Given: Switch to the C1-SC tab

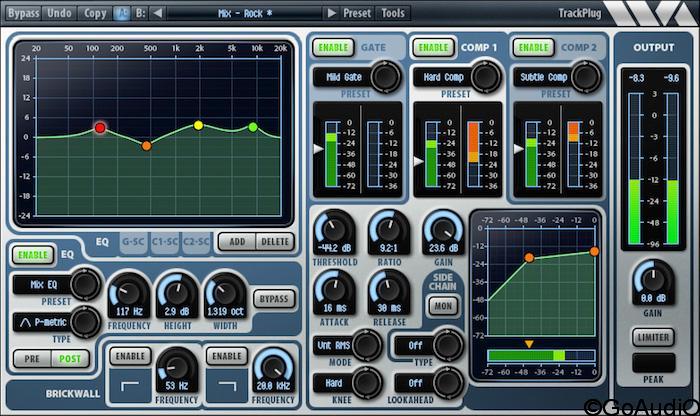Looking at the screenshot, I should pos(165,242).
